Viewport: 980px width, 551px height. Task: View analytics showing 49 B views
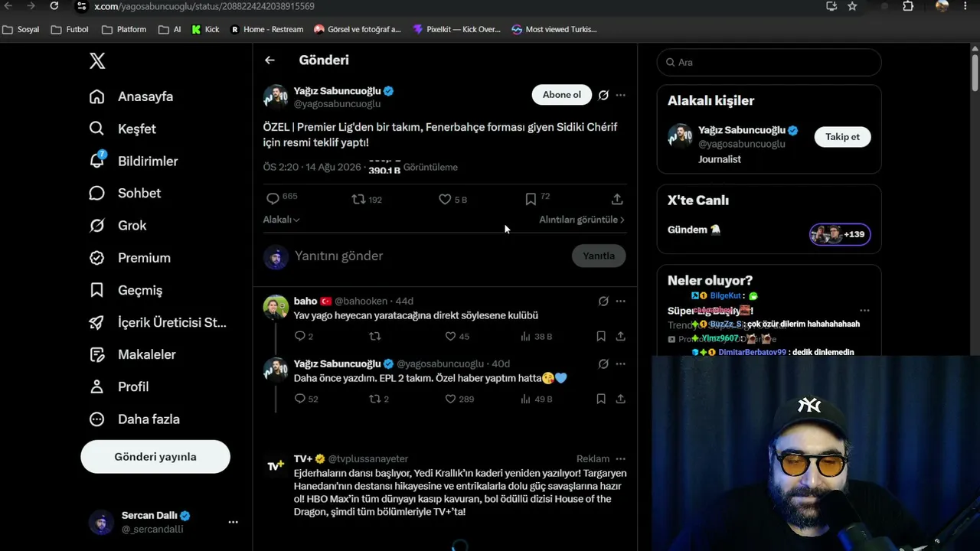[536, 399]
